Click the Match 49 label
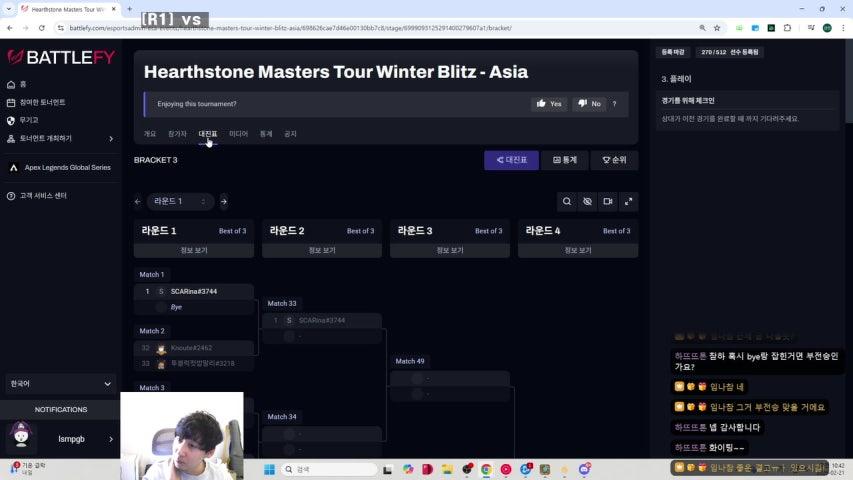Viewport: 853px width, 480px height. tap(410, 361)
